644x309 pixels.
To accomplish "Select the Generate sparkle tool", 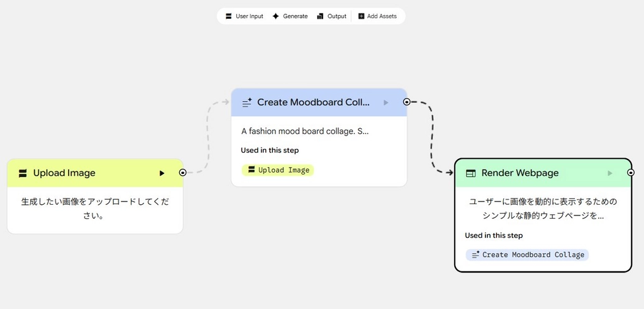I will point(289,16).
